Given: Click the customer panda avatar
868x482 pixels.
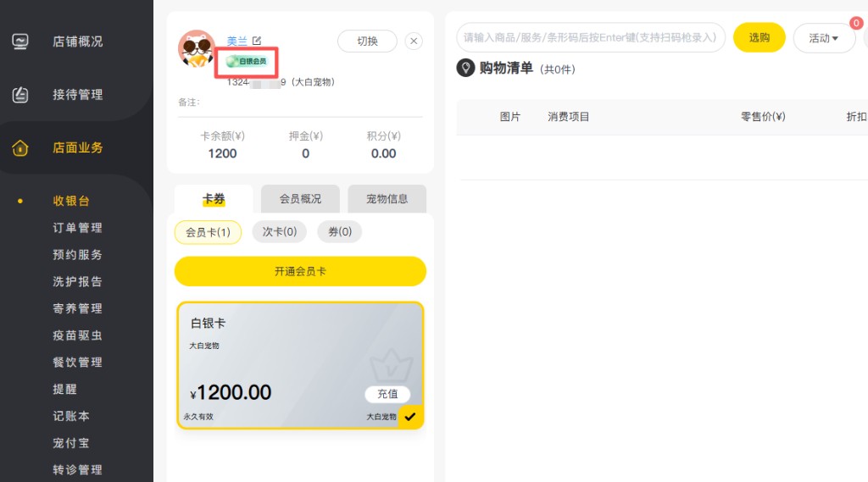Looking at the screenshot, I should click(197, 48).
